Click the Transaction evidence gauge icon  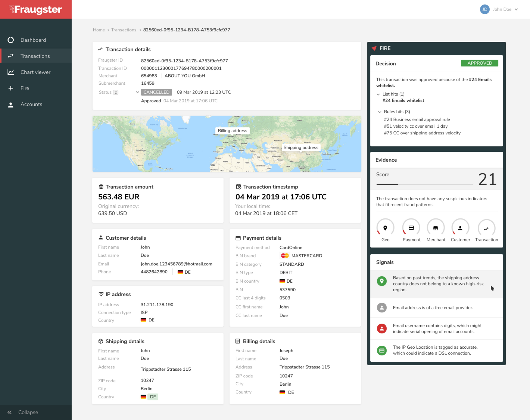pyautogui.click(x=486, y=228)
